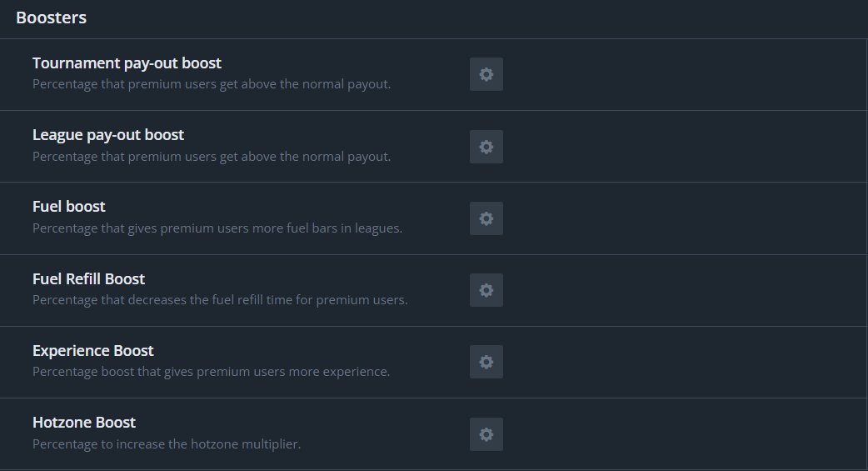Click the Hotzone Boost title
The image size is (868, 471).
tap(84, 423)
